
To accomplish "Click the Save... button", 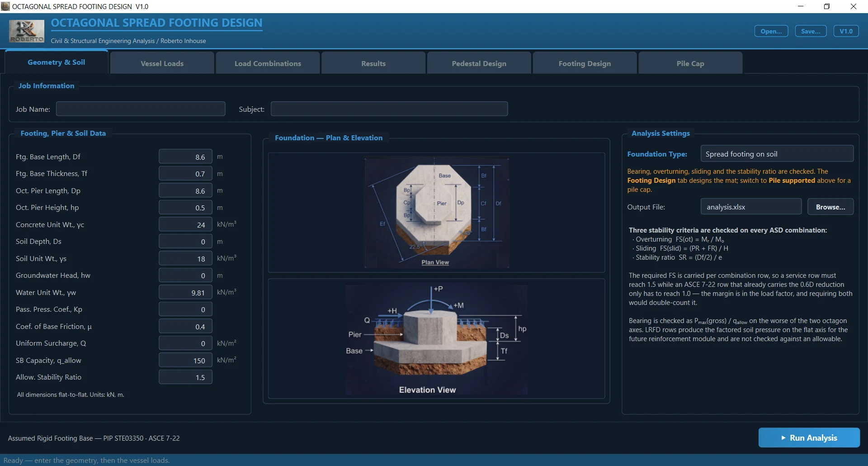I will [811, 31].
